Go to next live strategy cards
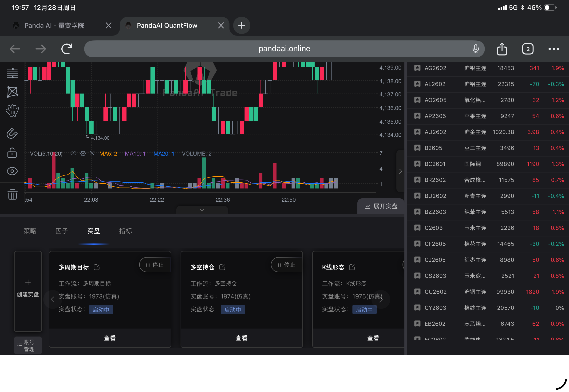This screenshot has height=392, width=569. coord(381,299)
